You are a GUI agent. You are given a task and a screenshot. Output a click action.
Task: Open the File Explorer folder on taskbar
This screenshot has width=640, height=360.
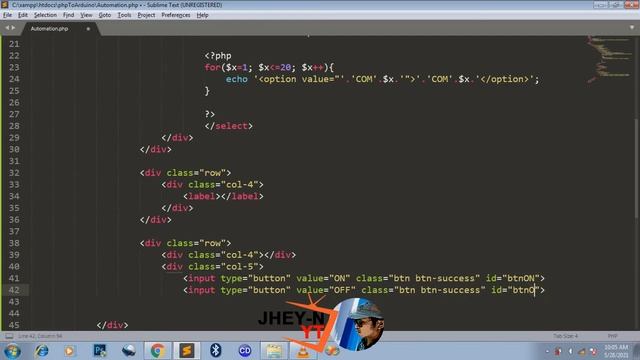(x=274, y=351)
